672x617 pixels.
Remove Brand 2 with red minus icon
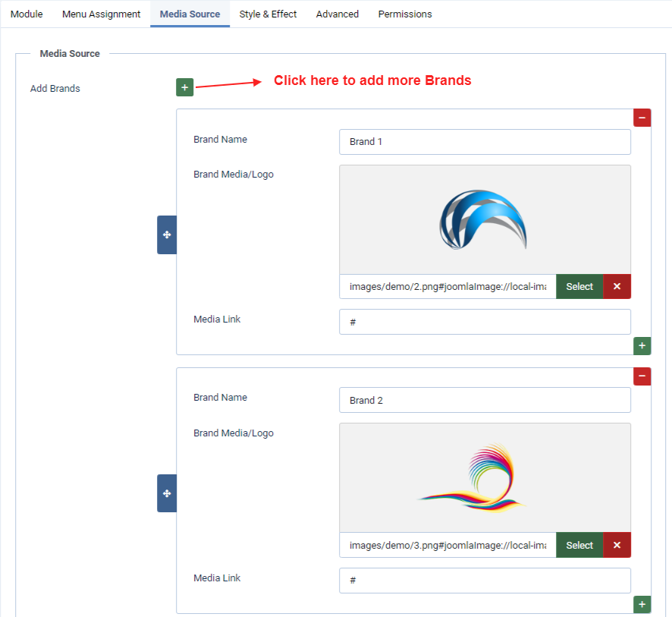click(x=642, y=376)
